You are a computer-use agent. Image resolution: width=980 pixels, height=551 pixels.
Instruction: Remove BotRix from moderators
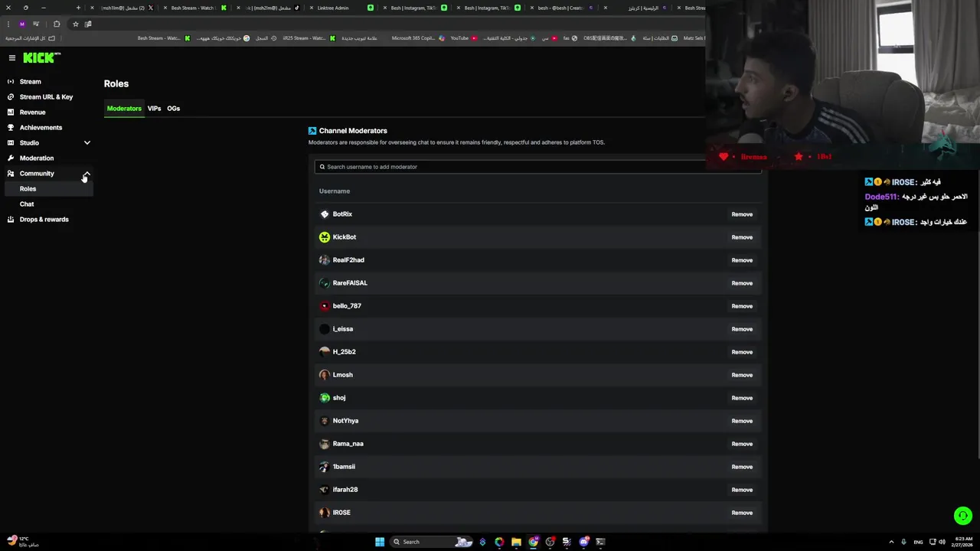point(742,214)
